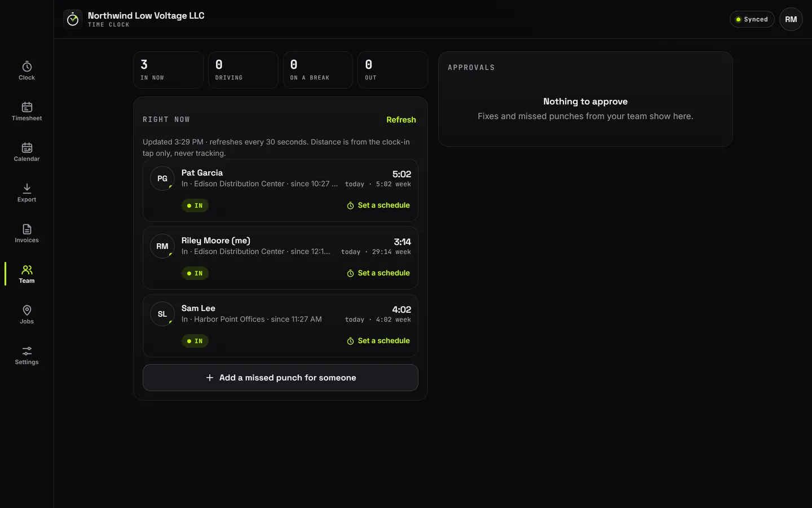Click Sam Lee's SL avatar

(x=162, y=314)
